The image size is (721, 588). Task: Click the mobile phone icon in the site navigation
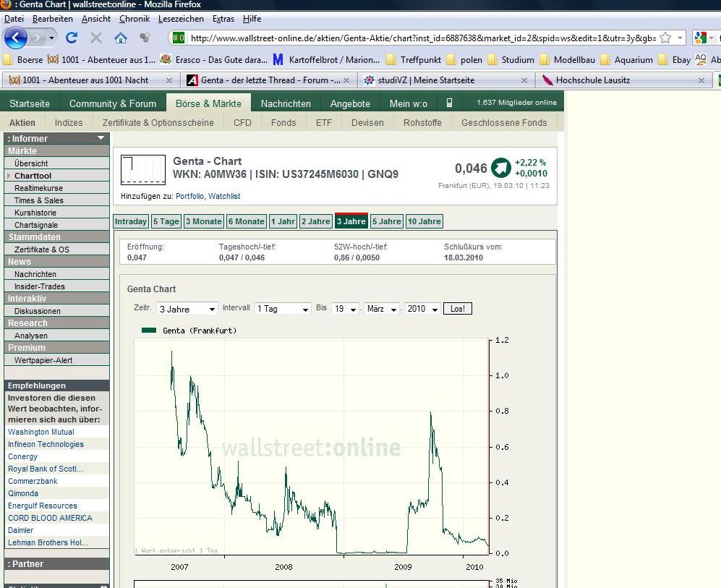click(449, 103)
